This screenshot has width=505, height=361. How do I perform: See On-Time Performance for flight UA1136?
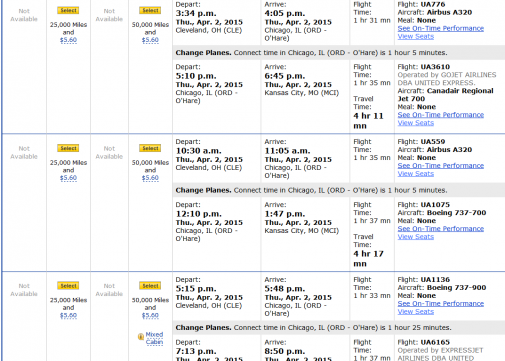(441, 304)
